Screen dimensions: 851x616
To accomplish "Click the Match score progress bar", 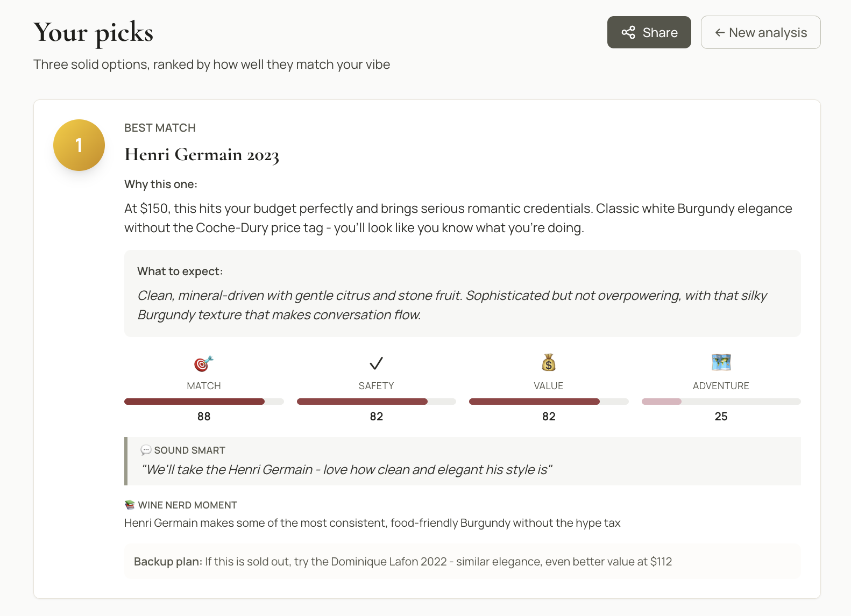I will click(204, 402).
